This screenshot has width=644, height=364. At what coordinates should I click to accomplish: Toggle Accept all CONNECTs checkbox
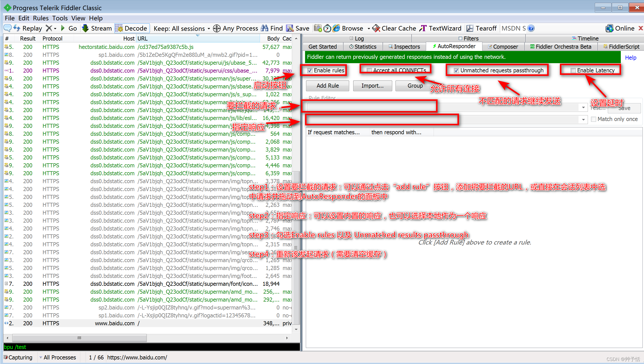pyautogui.click(x=369, y=70)
